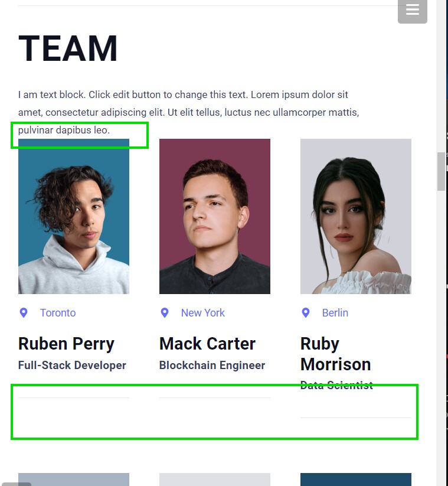Open the New York location link
448x486 pixels.
click(203, 312)
